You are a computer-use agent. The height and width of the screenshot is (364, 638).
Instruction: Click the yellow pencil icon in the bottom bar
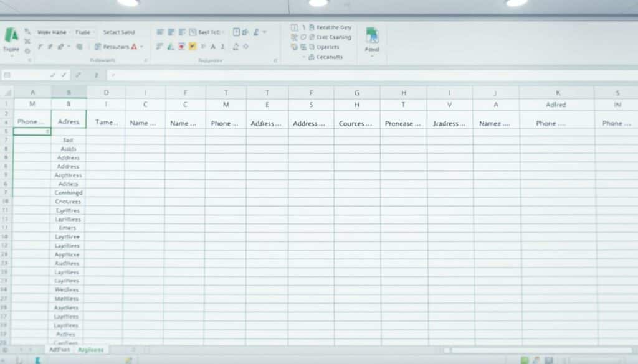pos(128,360)
